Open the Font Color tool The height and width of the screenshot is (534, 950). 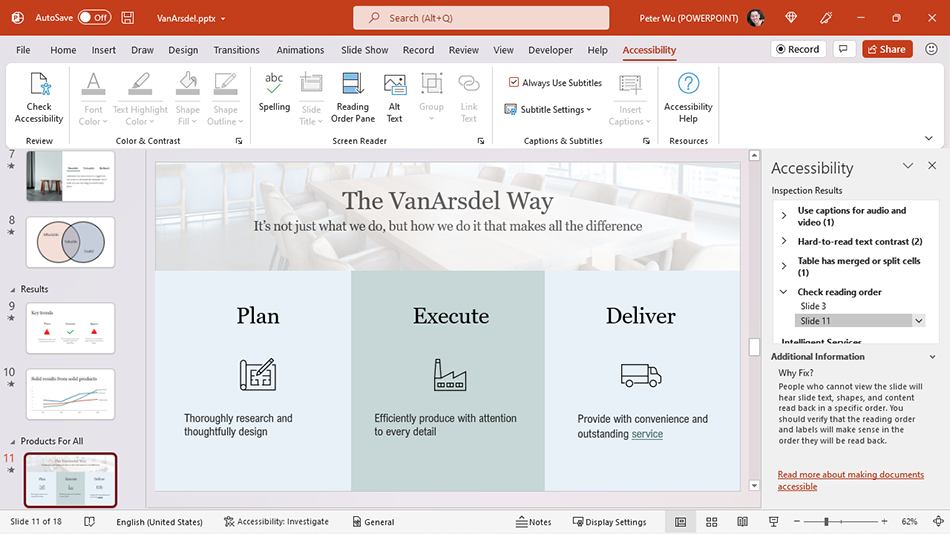(x=93, y=98)
